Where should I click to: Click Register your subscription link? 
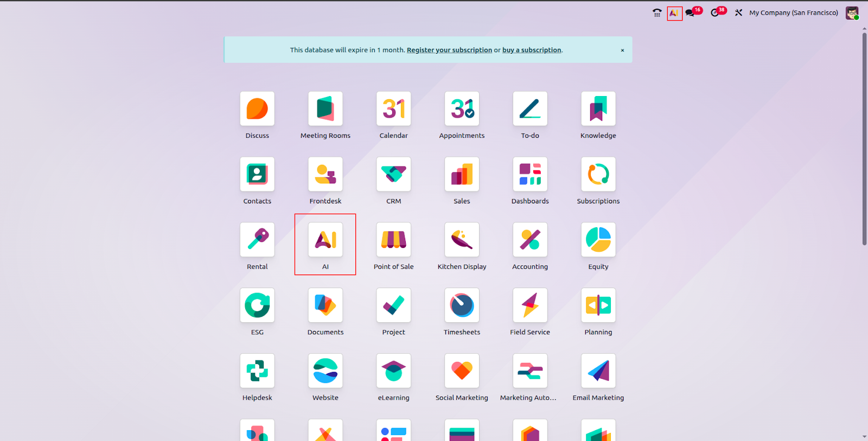tap(449, 50)
